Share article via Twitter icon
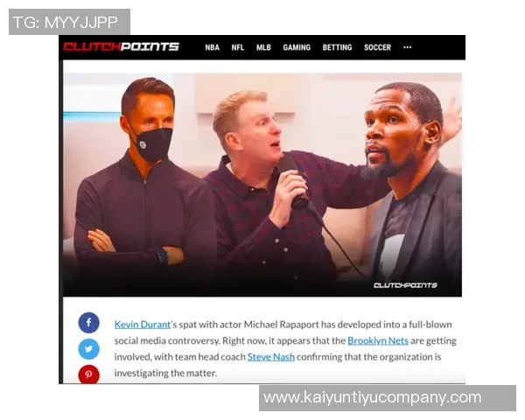This screenshot has width=525, height=420. tap(88, 349)
